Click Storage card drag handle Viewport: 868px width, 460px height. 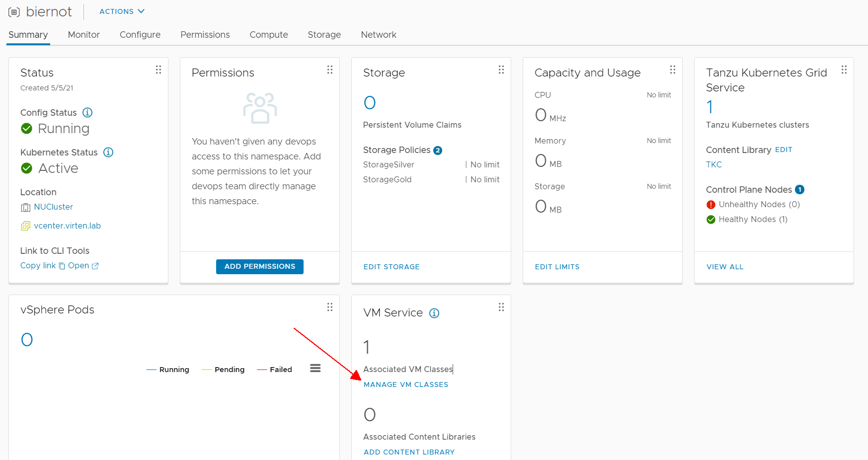[501, 70]
